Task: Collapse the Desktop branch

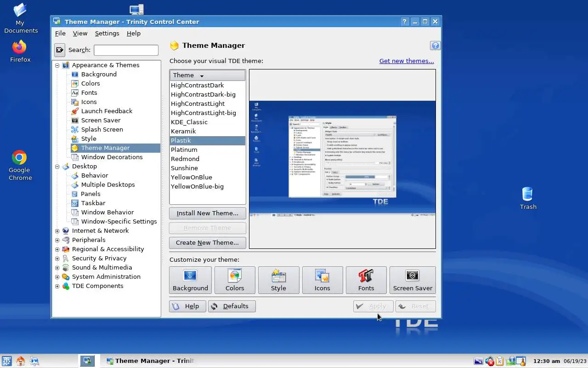Action: [57, 167]
